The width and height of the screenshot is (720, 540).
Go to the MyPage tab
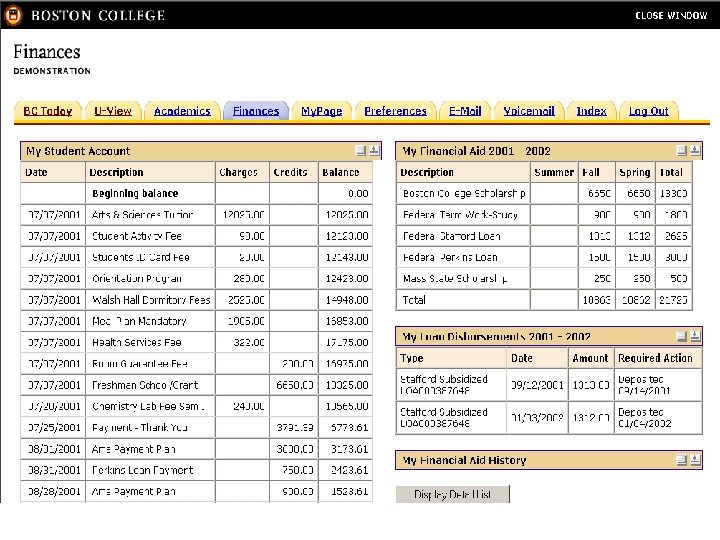pos(321,111)
